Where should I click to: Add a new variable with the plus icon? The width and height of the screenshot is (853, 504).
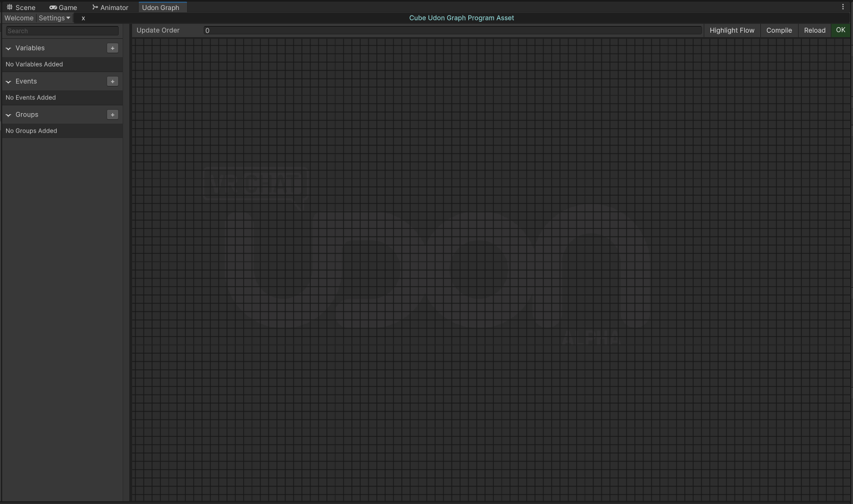112,48
